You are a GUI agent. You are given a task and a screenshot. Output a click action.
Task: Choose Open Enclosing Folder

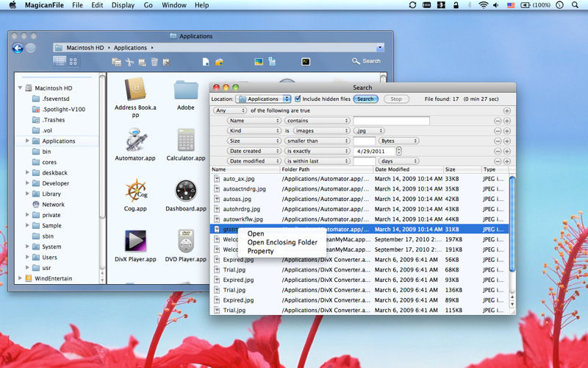(282, 242)
